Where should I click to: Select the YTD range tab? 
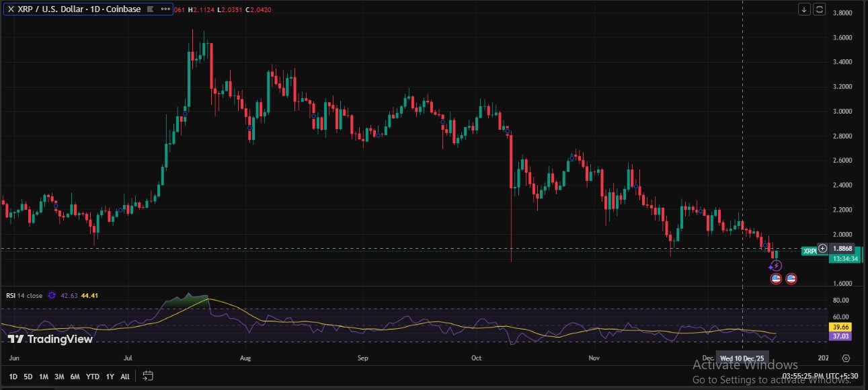click(x=93, y=377)
